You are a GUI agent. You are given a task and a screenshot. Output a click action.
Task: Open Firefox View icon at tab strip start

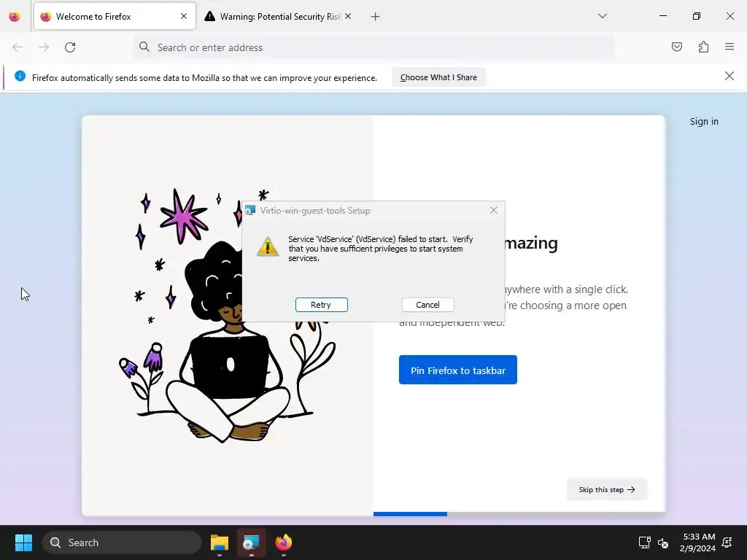point(15,17)
